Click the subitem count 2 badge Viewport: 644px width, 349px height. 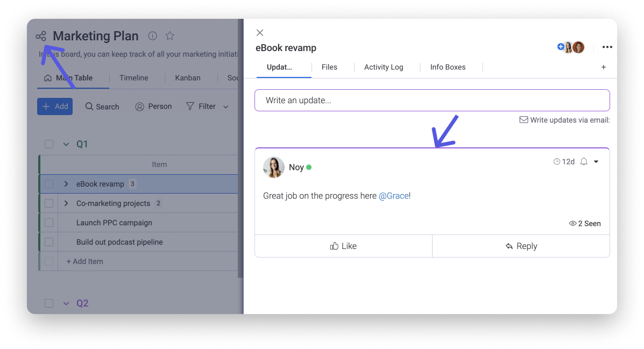click(x=158, y=203)
